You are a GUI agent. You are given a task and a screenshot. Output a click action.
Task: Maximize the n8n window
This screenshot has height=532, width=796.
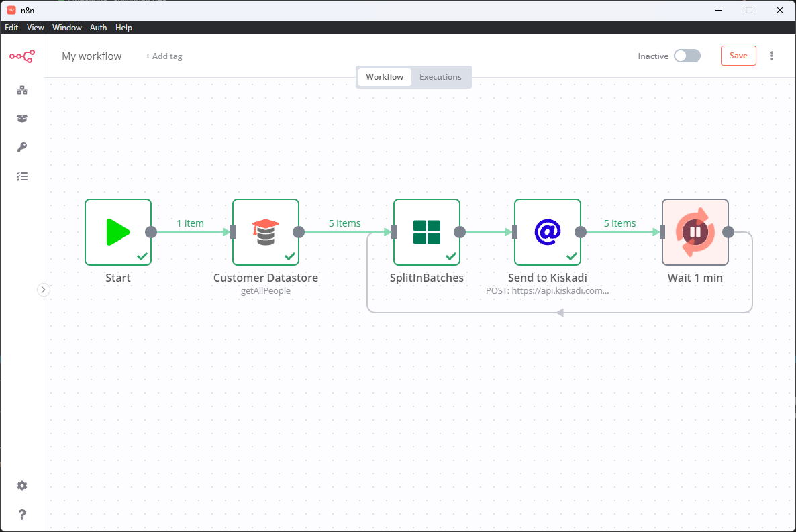click(x=749, y=10)
